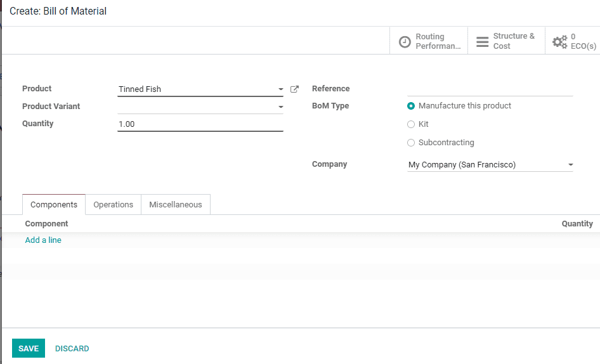The height and width of the screenshot is (364, 600).
Task: Select the Kit BoM type
Action: [411, 124]
